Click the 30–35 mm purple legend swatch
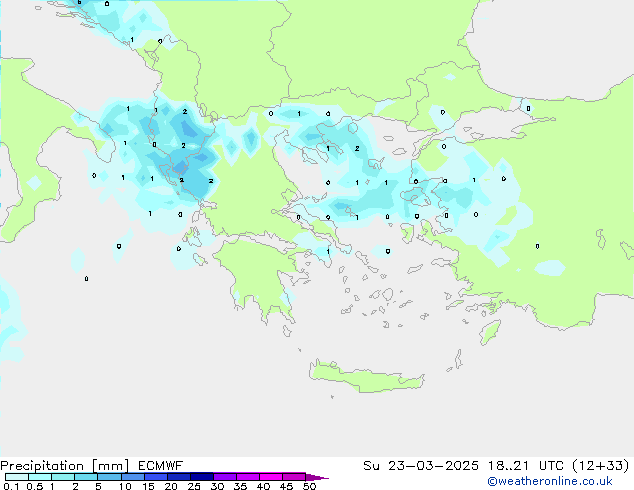 click(225, 477)
